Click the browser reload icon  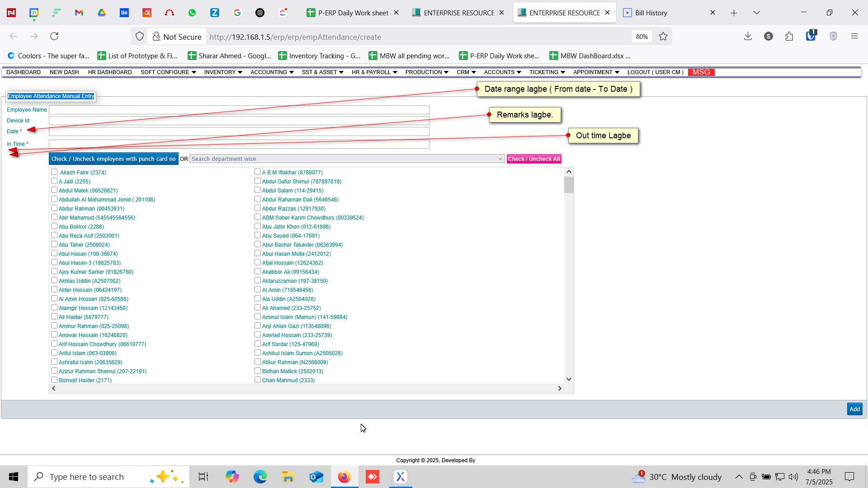[x=54, y=36]
